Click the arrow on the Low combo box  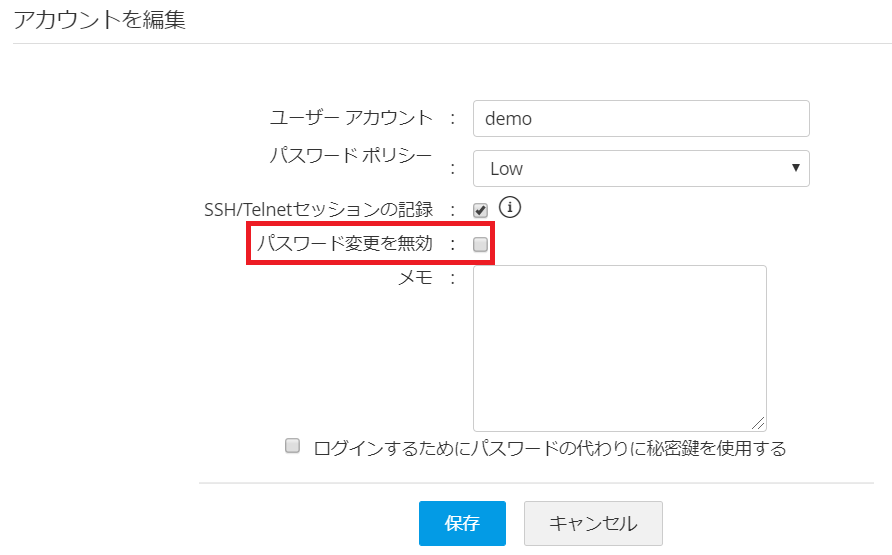(796, 168)
